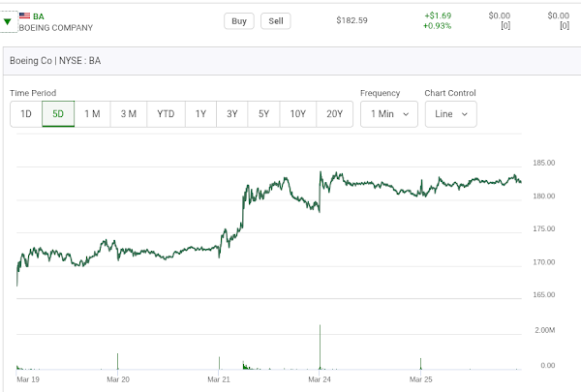Open the Frequency 1 Min dropdown
This screenshot has width=581, height=392.
388,114
